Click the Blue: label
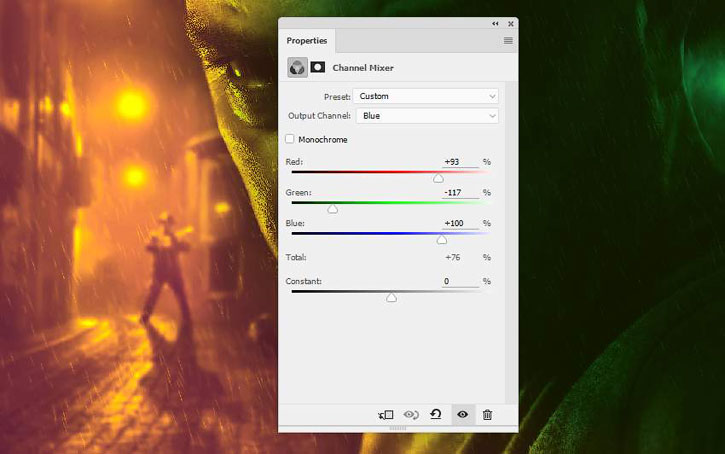Image resolution: width=725 pixels, height=454 pixels. pyautogui.click(x=295, y=223)
